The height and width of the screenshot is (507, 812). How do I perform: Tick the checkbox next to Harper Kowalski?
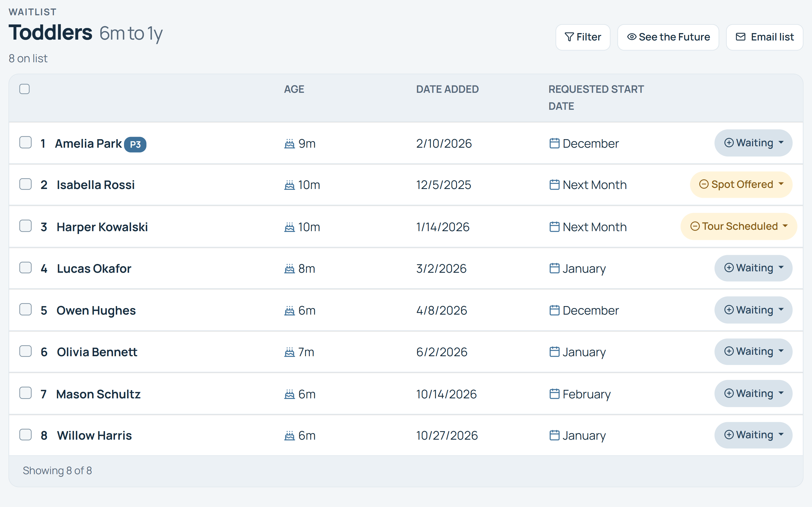(x=25, y=226)
